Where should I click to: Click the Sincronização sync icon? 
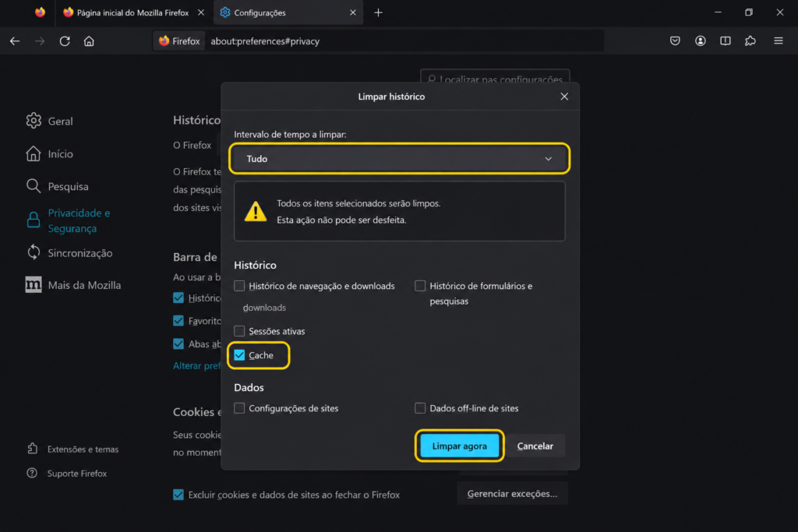pos(34,252)
